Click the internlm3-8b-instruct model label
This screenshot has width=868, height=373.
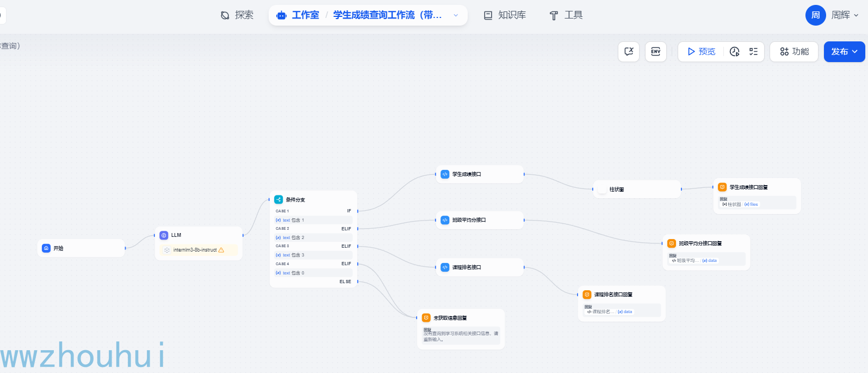(x=195, y=250)
